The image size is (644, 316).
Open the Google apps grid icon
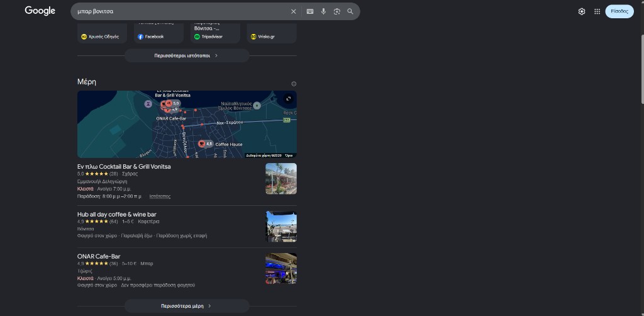(597, 11)
